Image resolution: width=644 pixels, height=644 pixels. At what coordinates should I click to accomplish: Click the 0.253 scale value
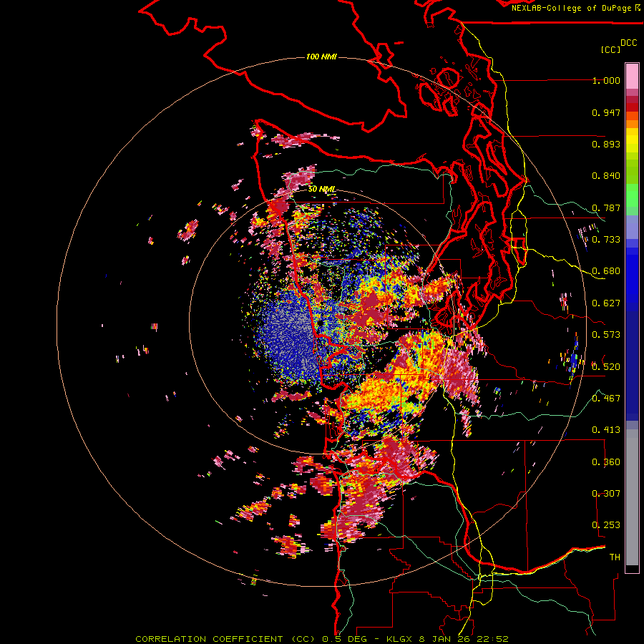point(606,525)
